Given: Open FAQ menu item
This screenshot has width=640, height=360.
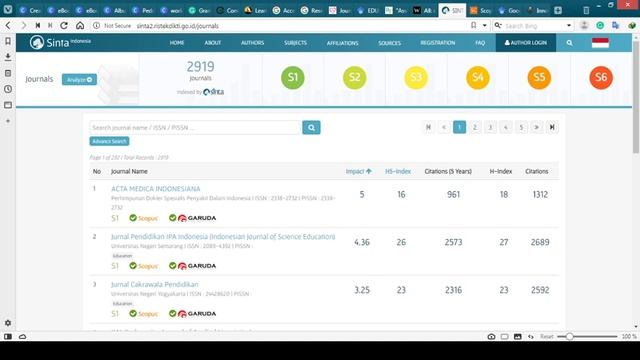Looking at the screenshot, I should [480, 43].
